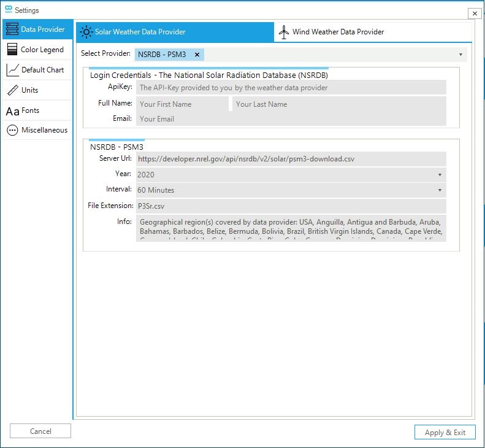Click the Cancel button

[x=40, y=431]
